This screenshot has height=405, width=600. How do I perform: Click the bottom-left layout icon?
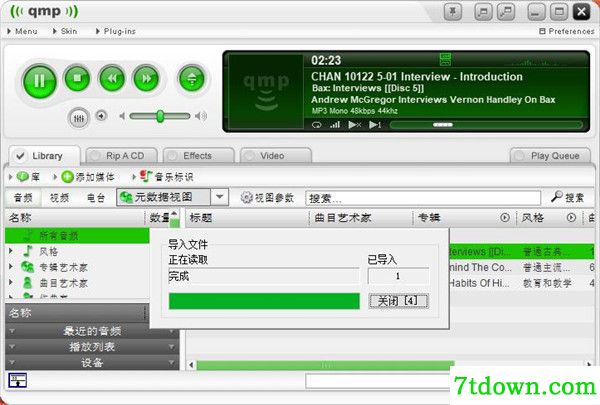coord(18,380)
